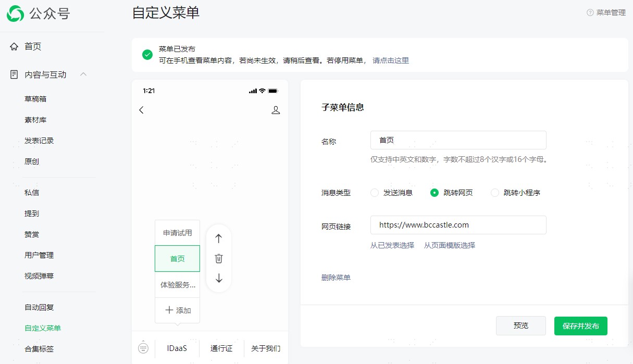Open 自定义菜单 in the sidebar
The image size is (633, 364).
point(43,328)
